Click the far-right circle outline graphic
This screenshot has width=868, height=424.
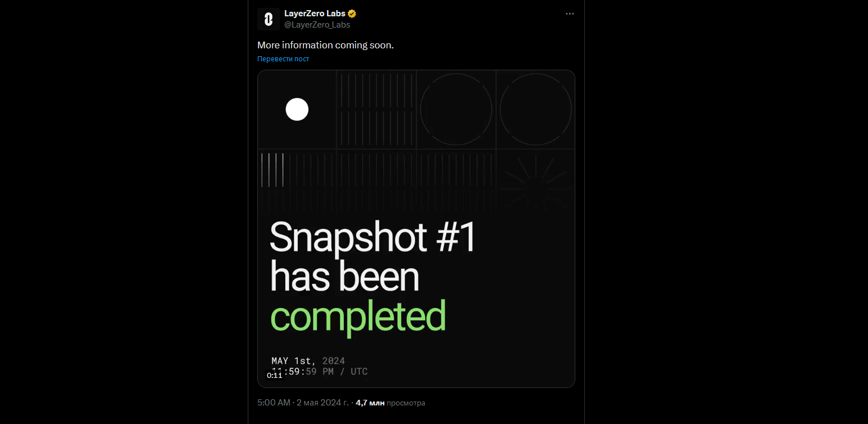click(535, 110)
